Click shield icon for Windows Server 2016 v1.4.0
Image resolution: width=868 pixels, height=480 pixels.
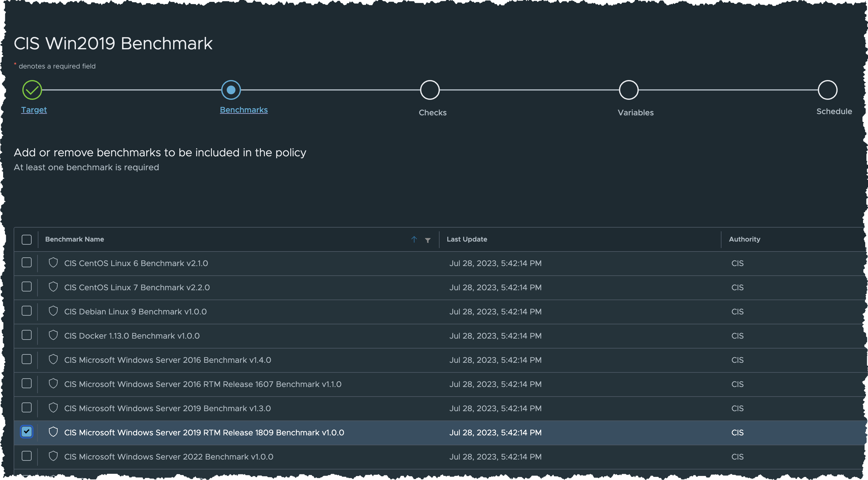coord(53,360)
